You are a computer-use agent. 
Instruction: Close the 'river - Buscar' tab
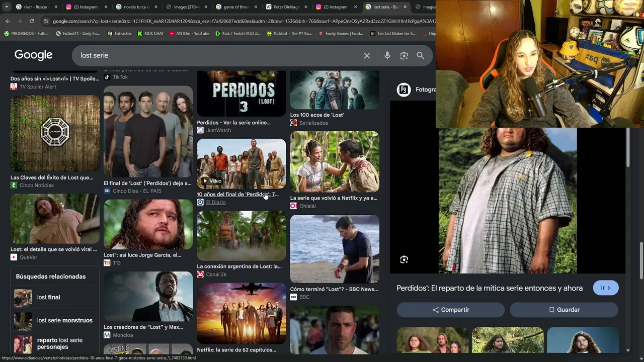coord(55,7)
